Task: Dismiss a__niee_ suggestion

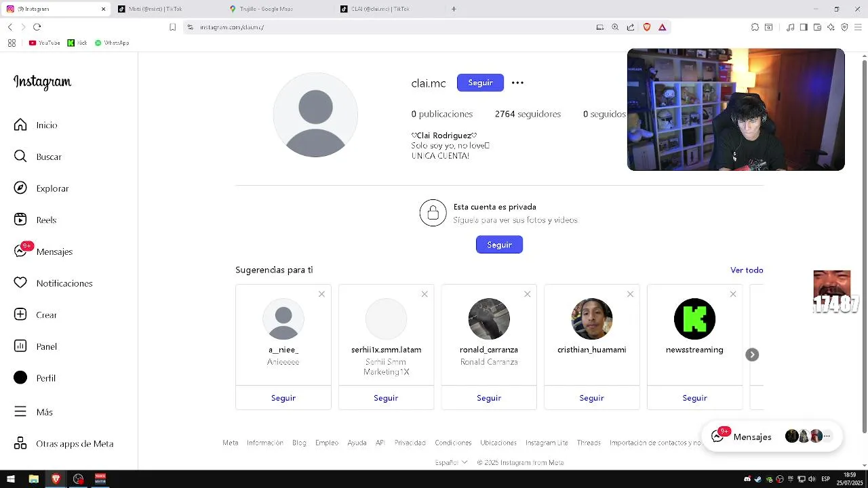Action: coord(321,294)
